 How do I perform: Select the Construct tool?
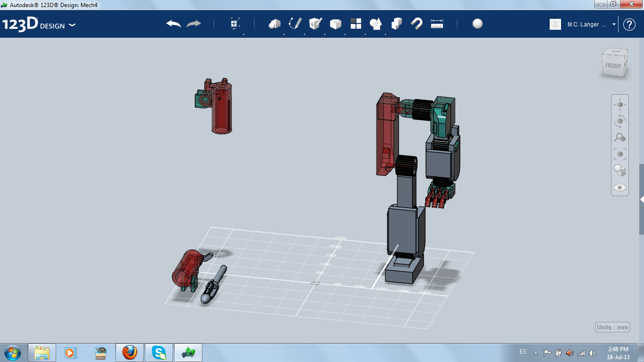[x=315, y=24]
